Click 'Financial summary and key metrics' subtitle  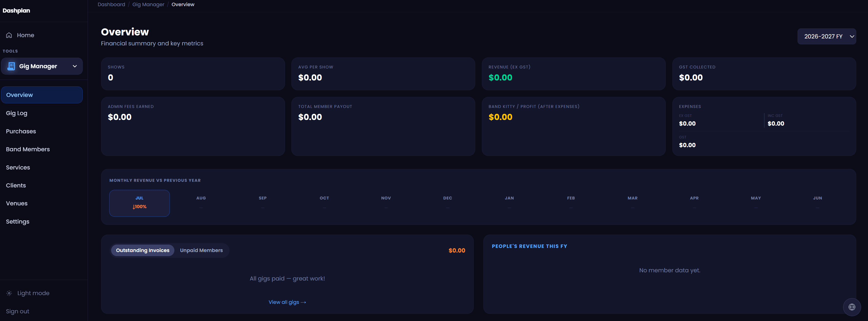click(x=152, y=43)
